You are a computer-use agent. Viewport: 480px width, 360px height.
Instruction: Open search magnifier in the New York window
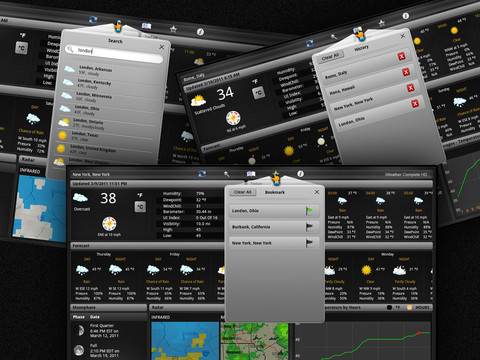227,174
